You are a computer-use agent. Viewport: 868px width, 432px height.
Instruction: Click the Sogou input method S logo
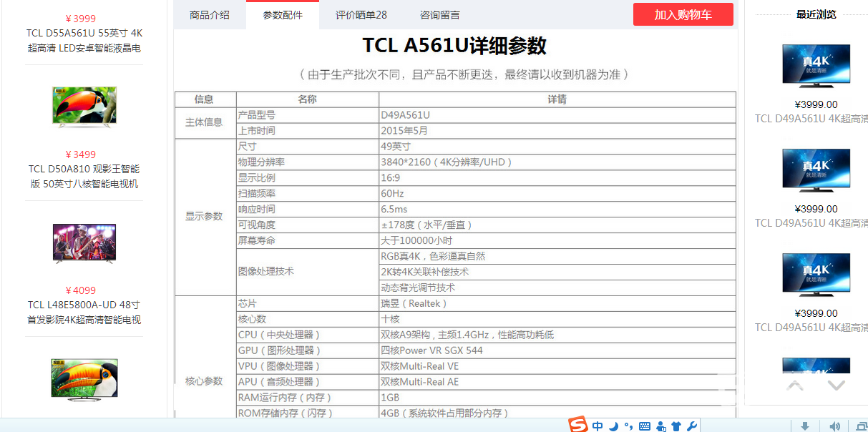point(578,425)
